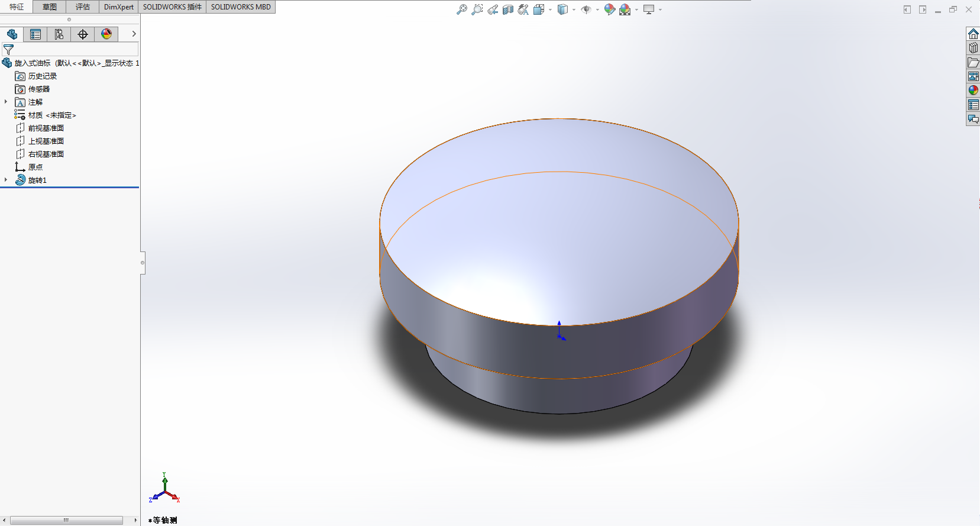The height and width of the screenshot is (526, 980).
Task: Switch to the SOLIDWORKS 插件 tab
Action: point(172,7)
